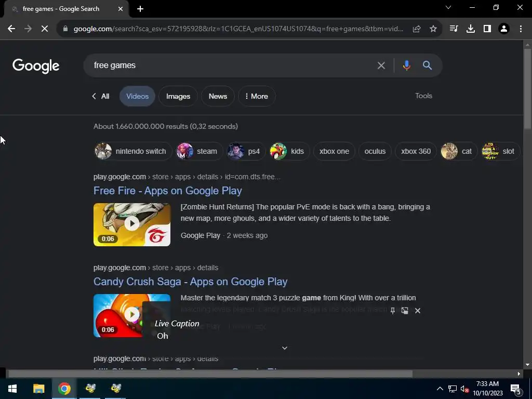Filter by nintendo switch chip
The width and height of the screenshot is (532, 399).
pyautogui.click(x=132, y=151)
